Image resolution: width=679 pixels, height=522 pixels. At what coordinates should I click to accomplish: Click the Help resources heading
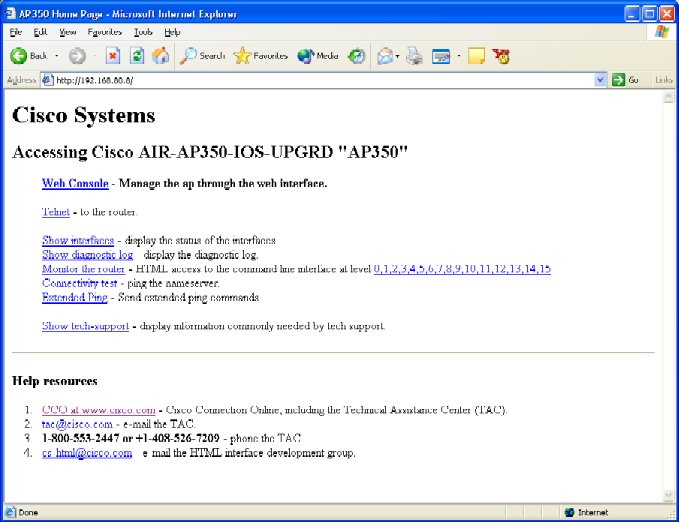(x=55, y=381)
